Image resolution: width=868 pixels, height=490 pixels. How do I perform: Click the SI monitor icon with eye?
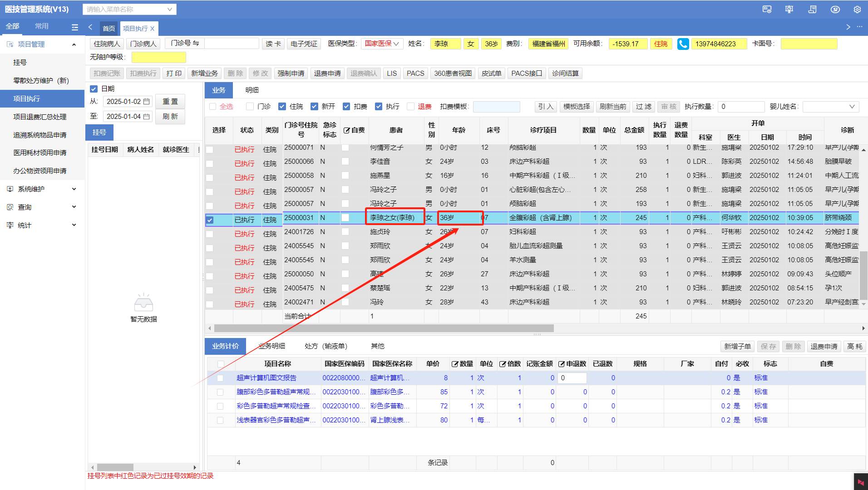[767, 10]
